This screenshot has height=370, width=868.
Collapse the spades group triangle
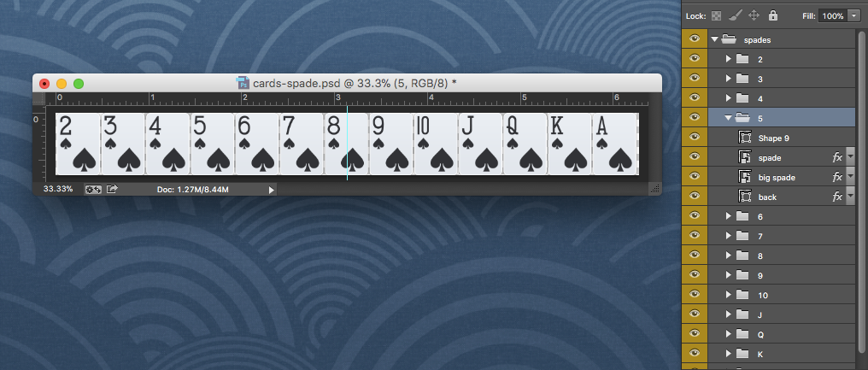tap(715, 39)
